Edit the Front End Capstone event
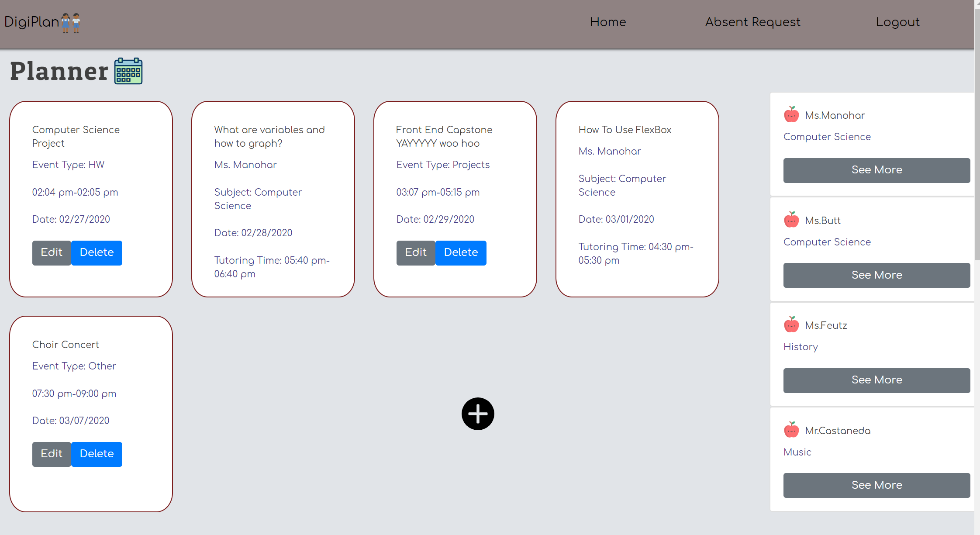The width and height of the screenshot is (980, 535). [x=416, y=252]
